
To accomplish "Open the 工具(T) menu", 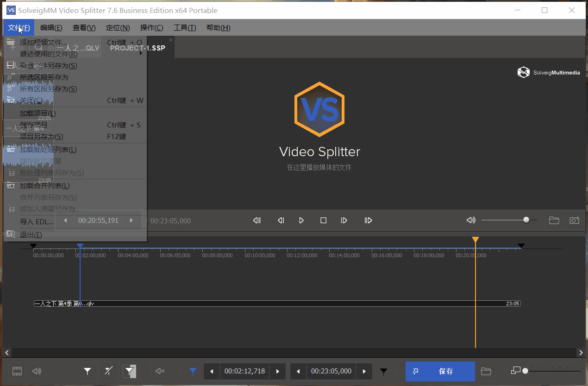I will click(185, 28).
